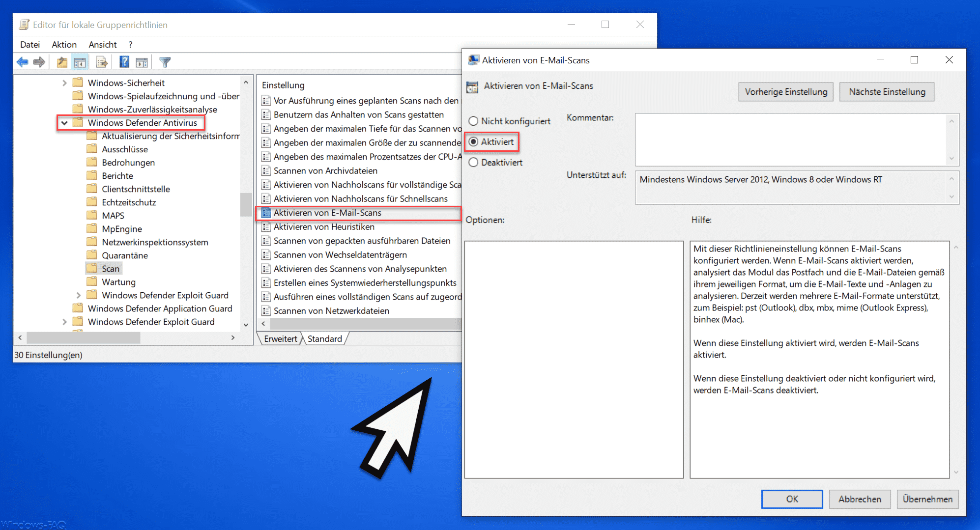This screenshot has width=980, height=530.
Task: Click the Wartung folder icon
Action: pyautogui.click(x=92, y=281)
